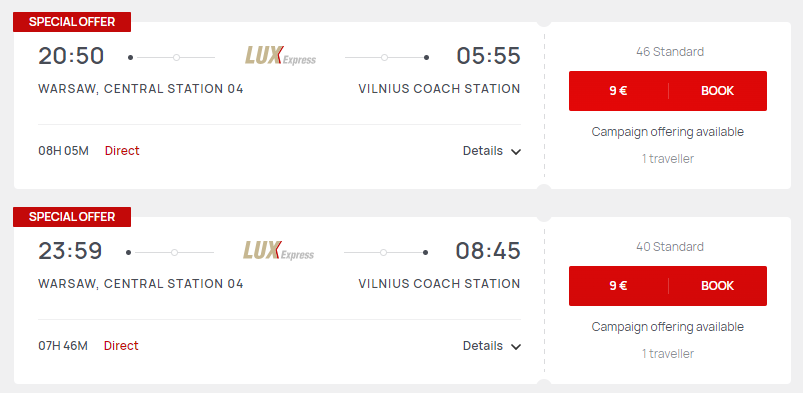Expand Details for the 08H 05M trip
This screenshot has width=803, height=393.
click(x=492, y=151)
